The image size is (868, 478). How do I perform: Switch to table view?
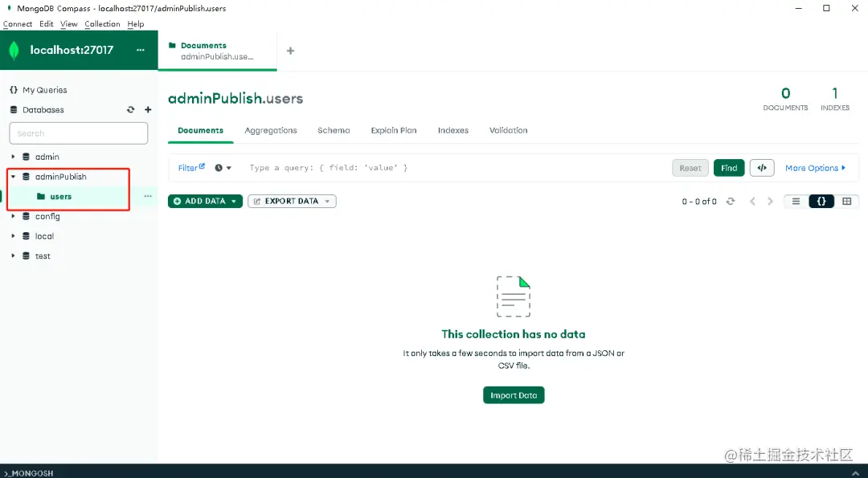coord(846,202)
